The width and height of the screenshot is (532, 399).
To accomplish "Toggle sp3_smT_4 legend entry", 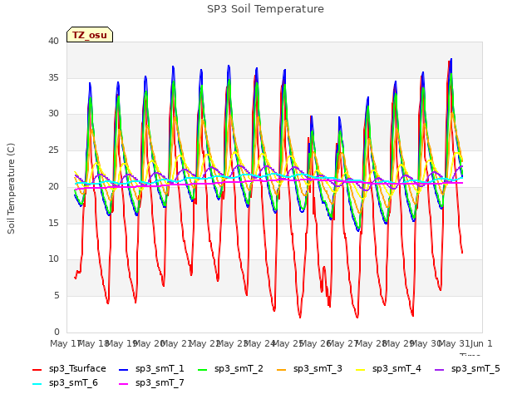I will point(388,369).
